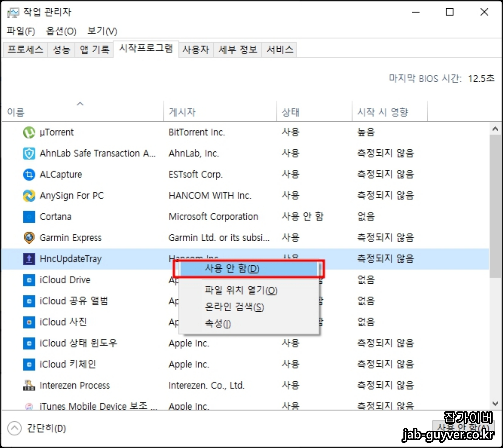Click the AhnLab Safe Transaction shield icon

(x=29, y=153)
